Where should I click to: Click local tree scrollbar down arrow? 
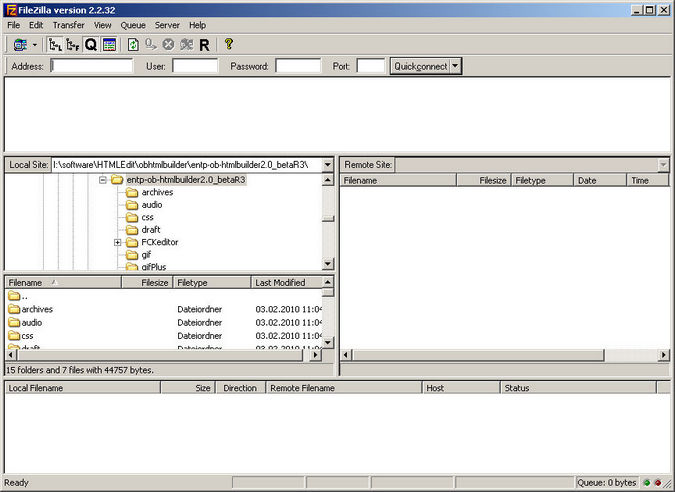coord(328,264)
